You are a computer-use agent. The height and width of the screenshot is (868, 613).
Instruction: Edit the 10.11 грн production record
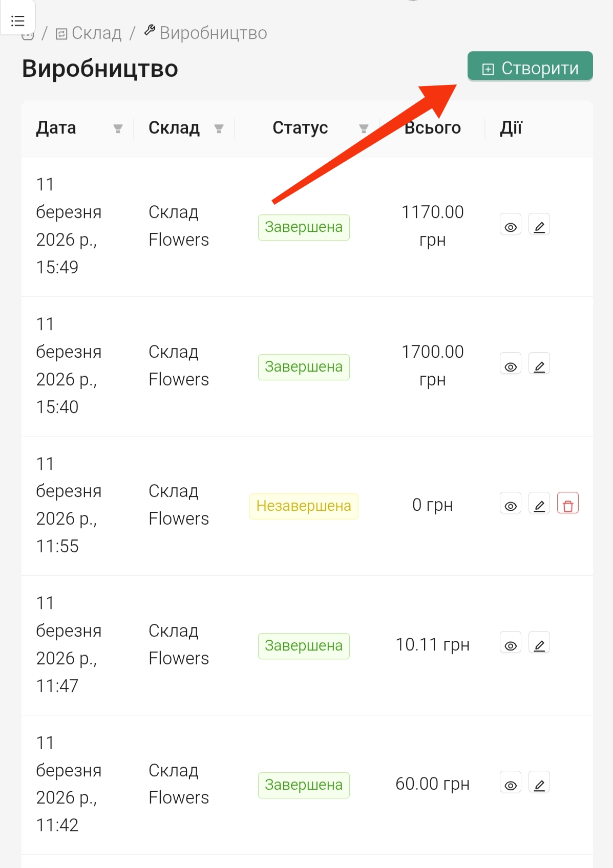coord(539,644)
